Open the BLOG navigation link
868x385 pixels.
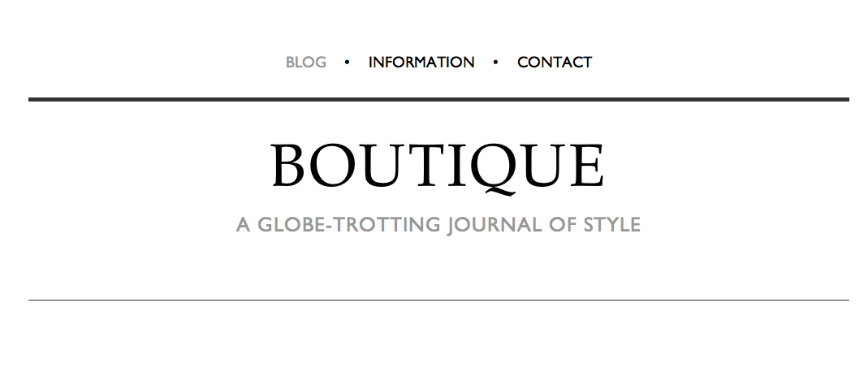tap(306, 63)
